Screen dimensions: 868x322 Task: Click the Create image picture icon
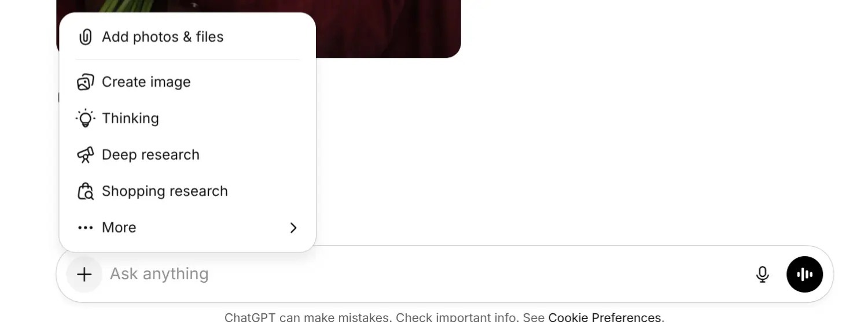(85, 82)
